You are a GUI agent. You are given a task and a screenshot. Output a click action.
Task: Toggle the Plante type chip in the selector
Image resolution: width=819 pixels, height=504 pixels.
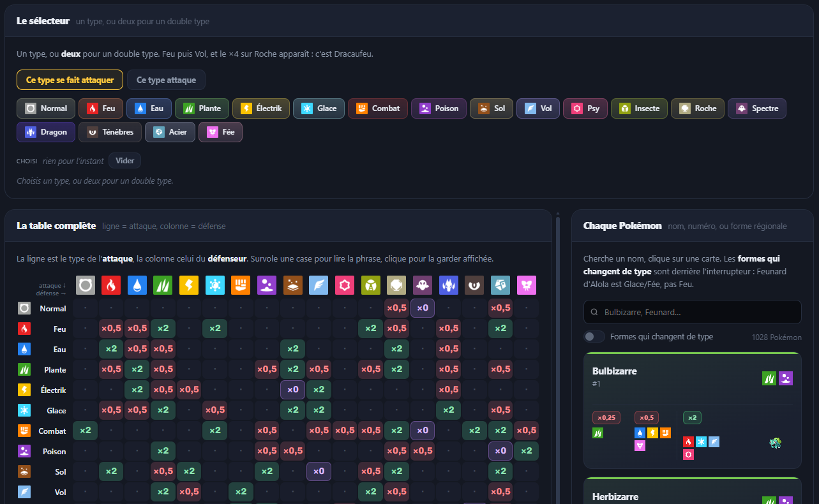(x=201, y=108)
